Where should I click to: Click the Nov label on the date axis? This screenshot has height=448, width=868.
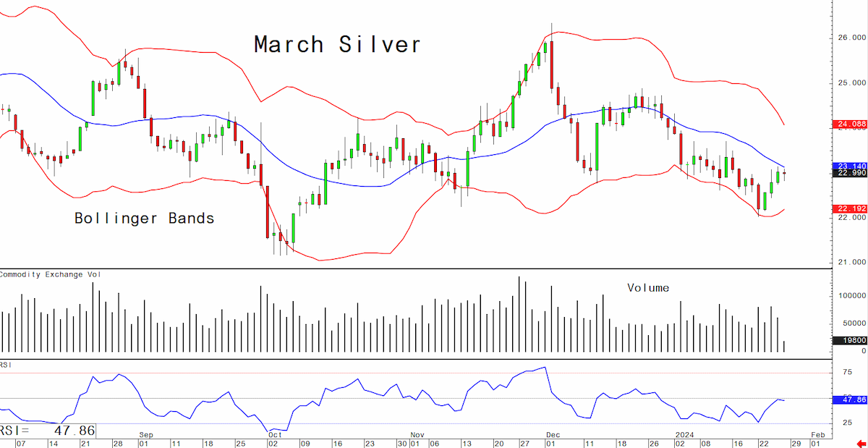pos(417,434)
